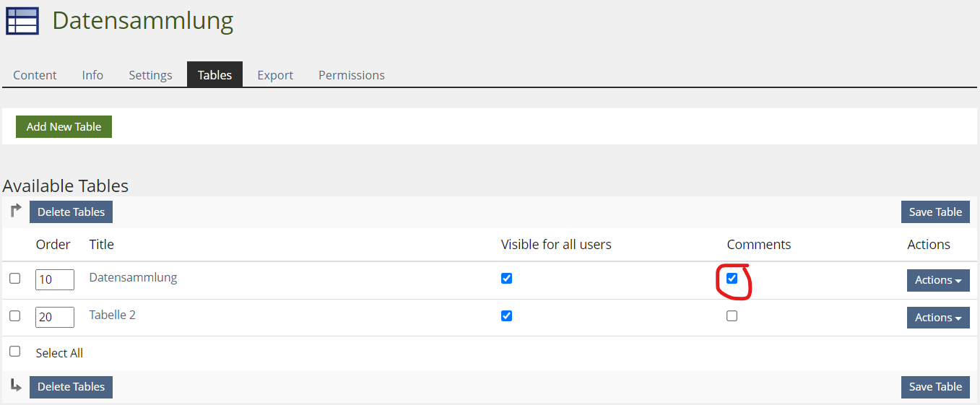The image size is (980, 405).
Task: Uncheck Visible for all users on Tabelle 2
Action: [x=507, y=316]
